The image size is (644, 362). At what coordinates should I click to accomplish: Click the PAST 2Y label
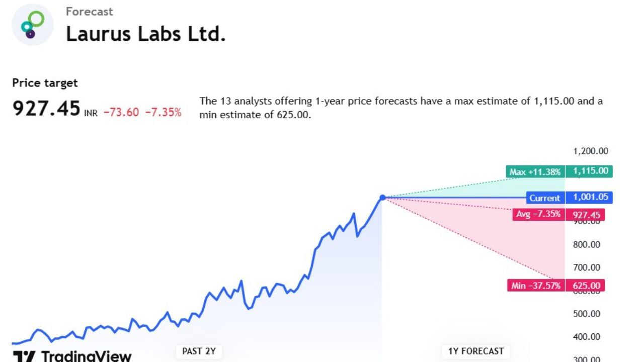pyautogui.click(x=199, y=351)
